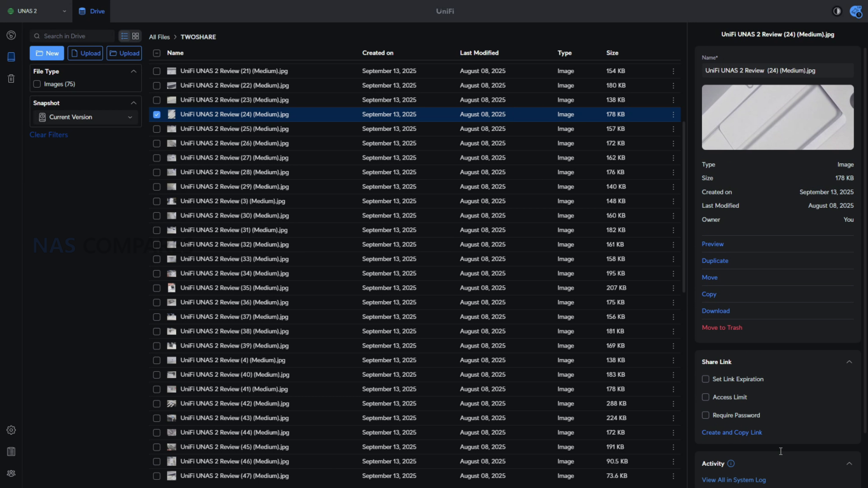Click thumbnail icon of Review (3) file
Image resolution: width=868 pixels, height=488 pixels.
click(172, 201)
